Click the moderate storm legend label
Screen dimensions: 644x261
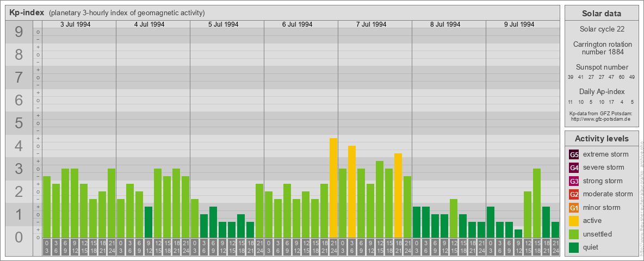(x=608, y=194)
